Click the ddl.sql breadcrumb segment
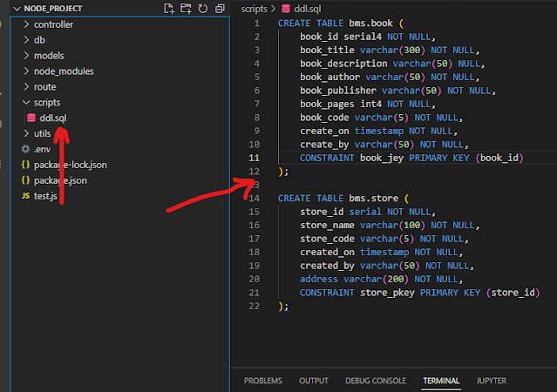 [308, 9]
